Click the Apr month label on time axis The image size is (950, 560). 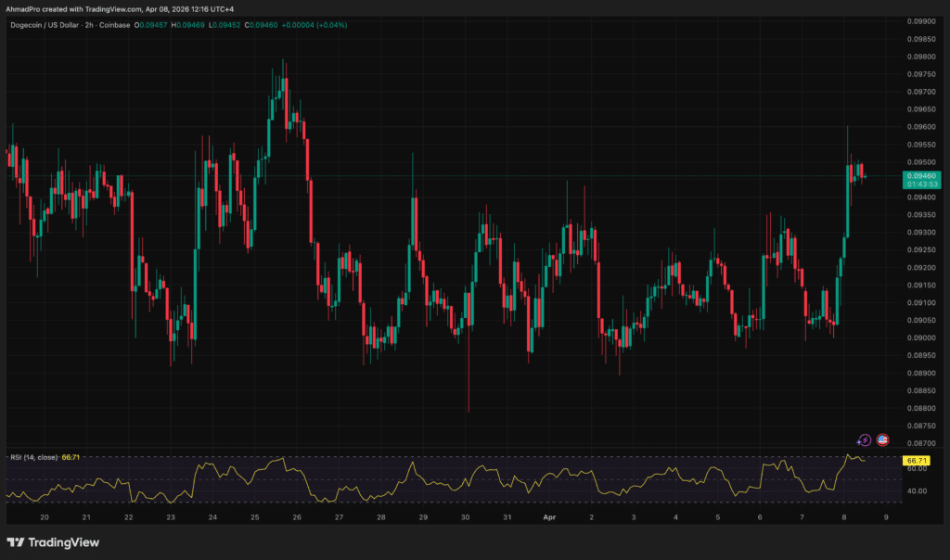pyautogui.click(x=549, y=518)
